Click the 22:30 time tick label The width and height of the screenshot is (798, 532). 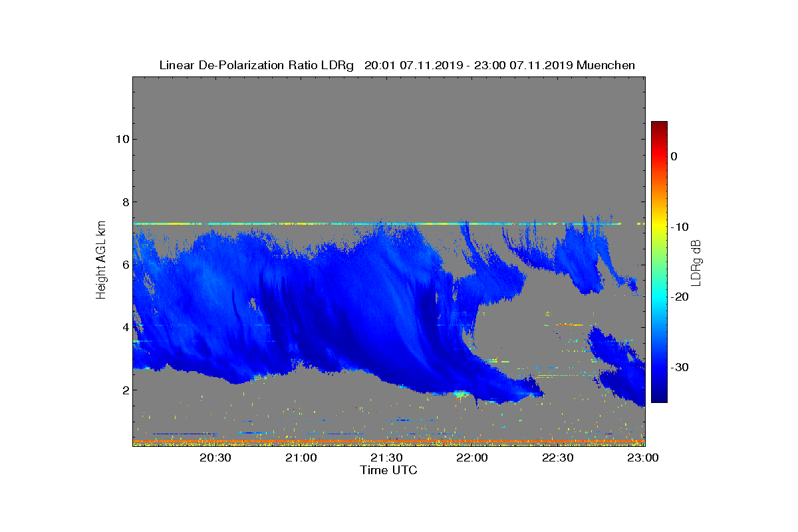tap(558, 458)
